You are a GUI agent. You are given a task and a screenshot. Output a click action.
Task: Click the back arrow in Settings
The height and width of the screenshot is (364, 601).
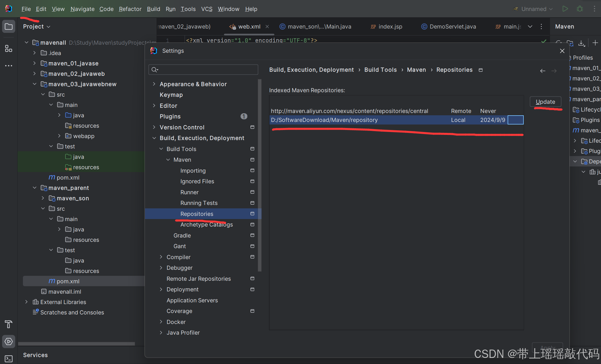click(x=542, y=71)
